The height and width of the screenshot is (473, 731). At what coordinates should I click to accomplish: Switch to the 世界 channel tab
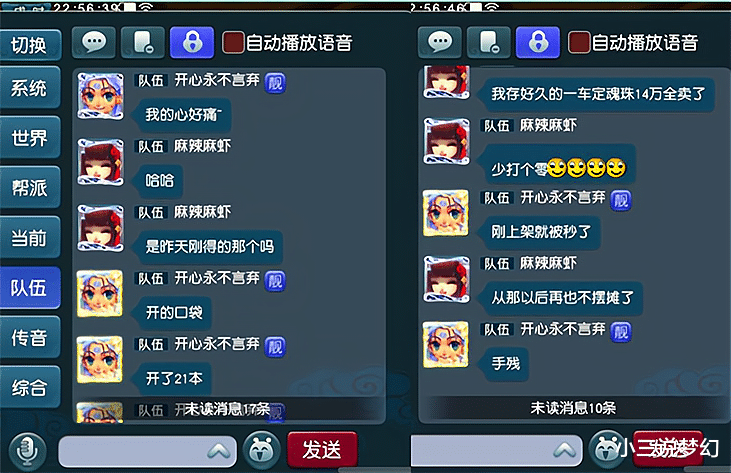tap(30, 138)
